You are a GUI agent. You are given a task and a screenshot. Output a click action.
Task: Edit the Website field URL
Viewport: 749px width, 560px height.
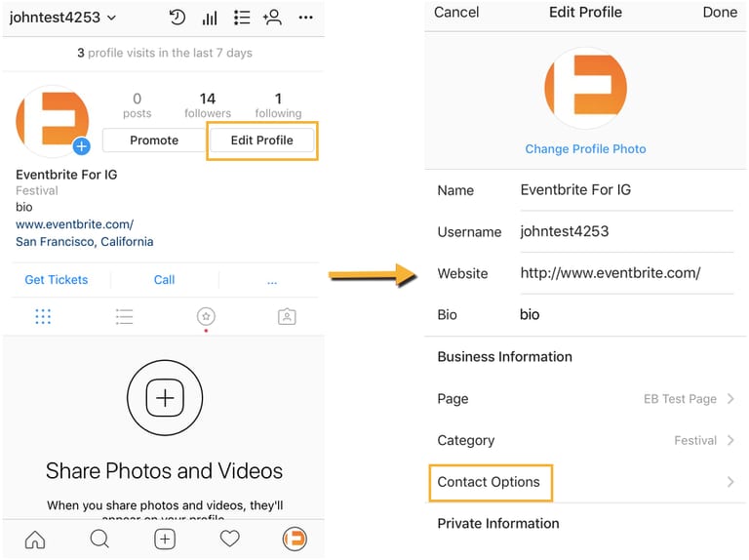coord(627,273)
